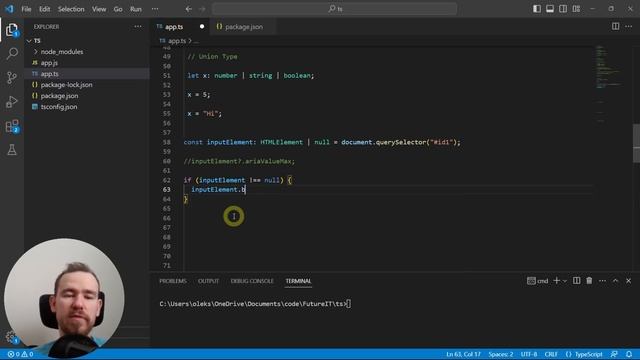Image resolution: width=640 pixels, height=360 pixels.
Task: Toggle the bottom panel layout icon
Action: point(550,9)
